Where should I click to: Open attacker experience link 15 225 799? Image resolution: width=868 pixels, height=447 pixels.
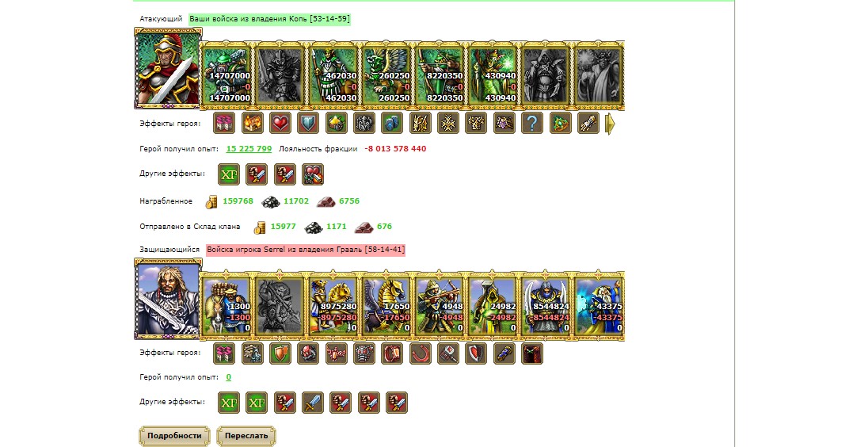(249, 148)
